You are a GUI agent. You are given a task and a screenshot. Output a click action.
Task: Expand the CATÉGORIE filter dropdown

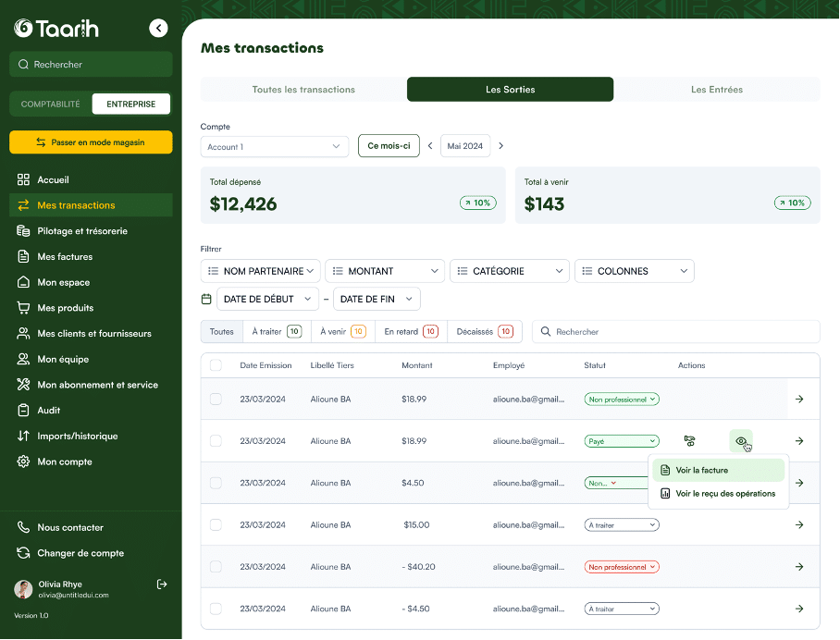(509, 271)
